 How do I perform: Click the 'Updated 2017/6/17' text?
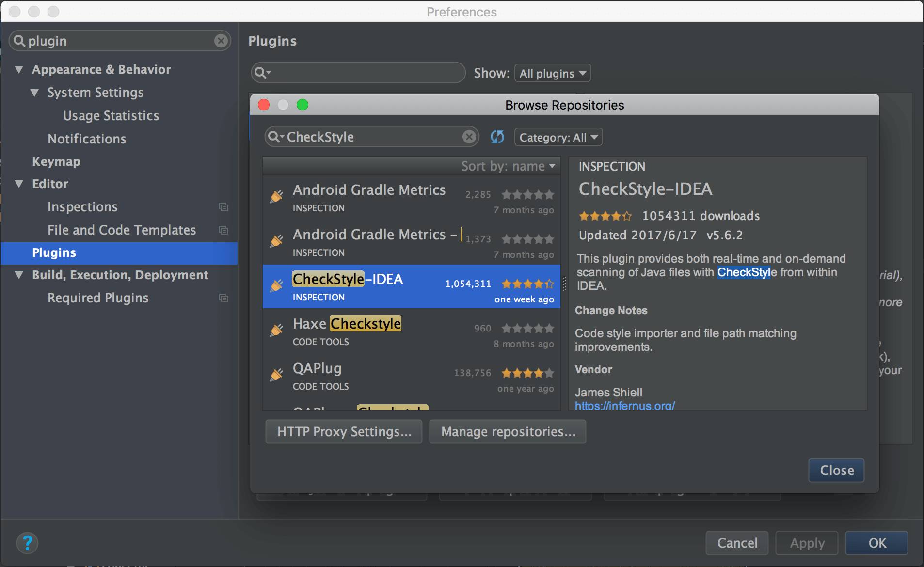[637, 235]
